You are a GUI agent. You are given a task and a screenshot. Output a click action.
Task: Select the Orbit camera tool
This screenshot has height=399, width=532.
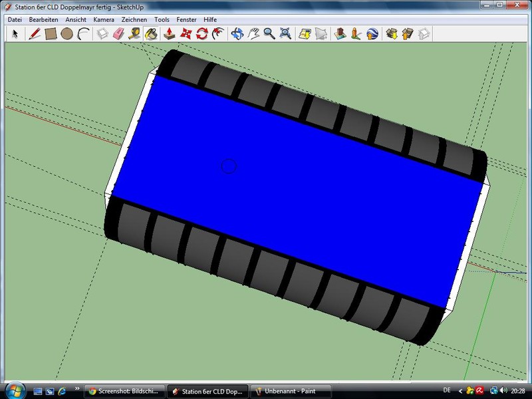(237, 34)
